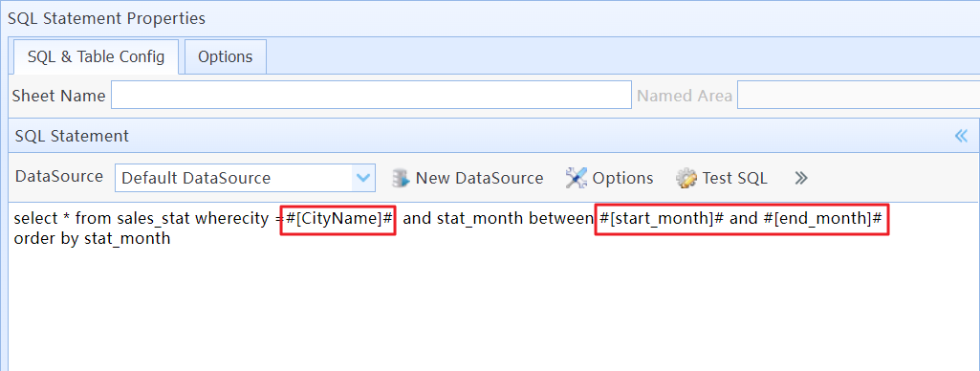Click the Test SQL gear icon
The image size is (980, 371).
tap(686, 179)
